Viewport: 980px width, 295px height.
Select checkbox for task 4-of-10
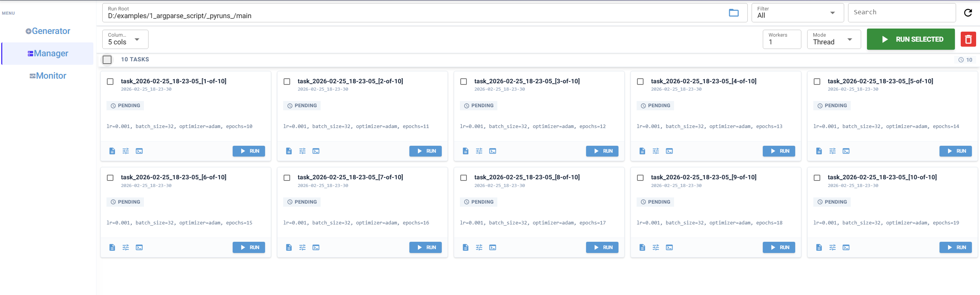click(640, 82)
